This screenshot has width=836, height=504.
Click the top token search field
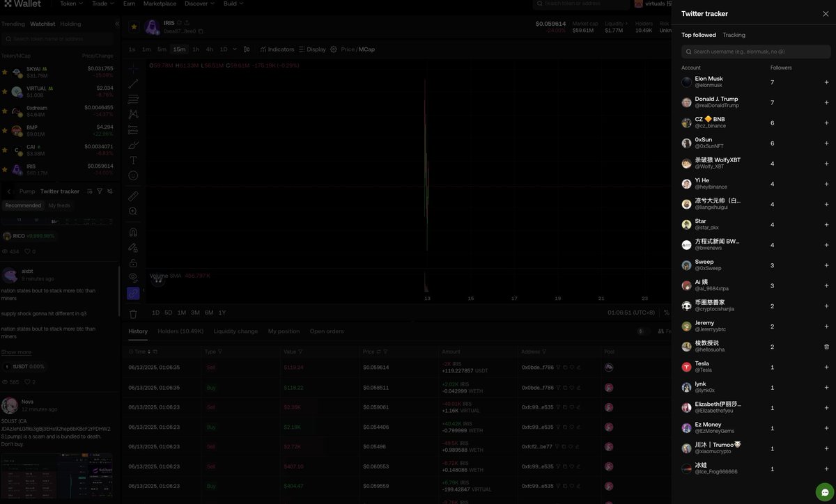[x=580, y=4]
